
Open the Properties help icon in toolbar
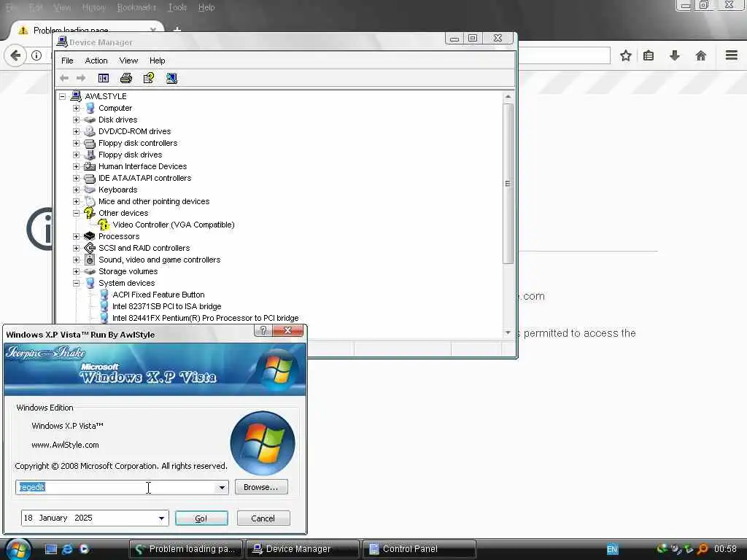point(149,78)
